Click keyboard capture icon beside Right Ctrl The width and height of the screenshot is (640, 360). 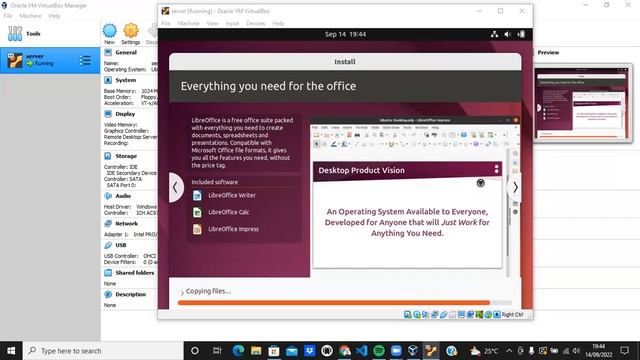pos(497,314)
